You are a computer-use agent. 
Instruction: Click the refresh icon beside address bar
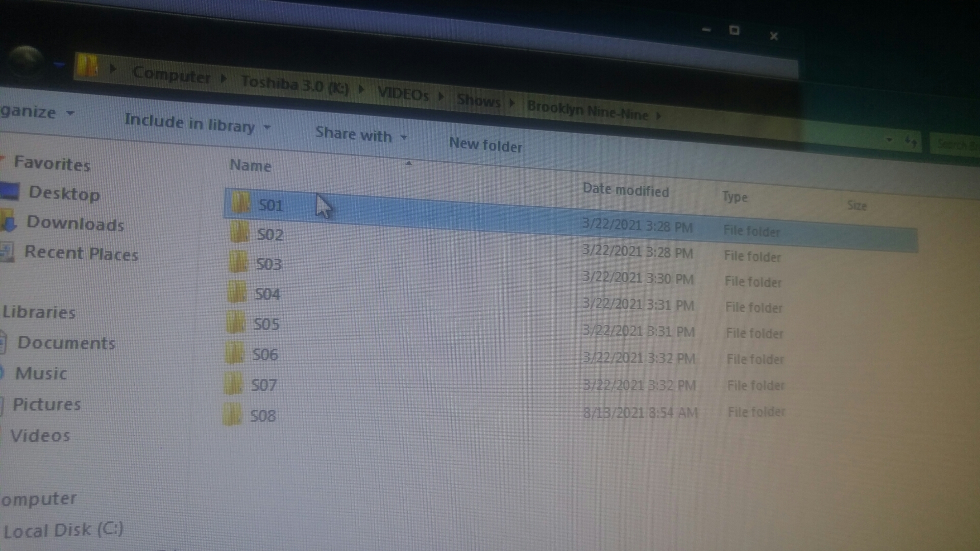tap(911, 141)
